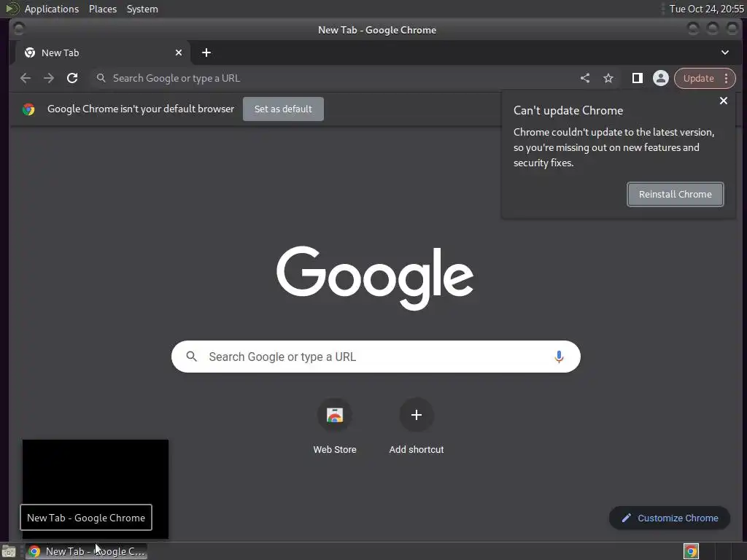Open the Places menu
The image size is (747, 560).
click(x=103, y=9)
